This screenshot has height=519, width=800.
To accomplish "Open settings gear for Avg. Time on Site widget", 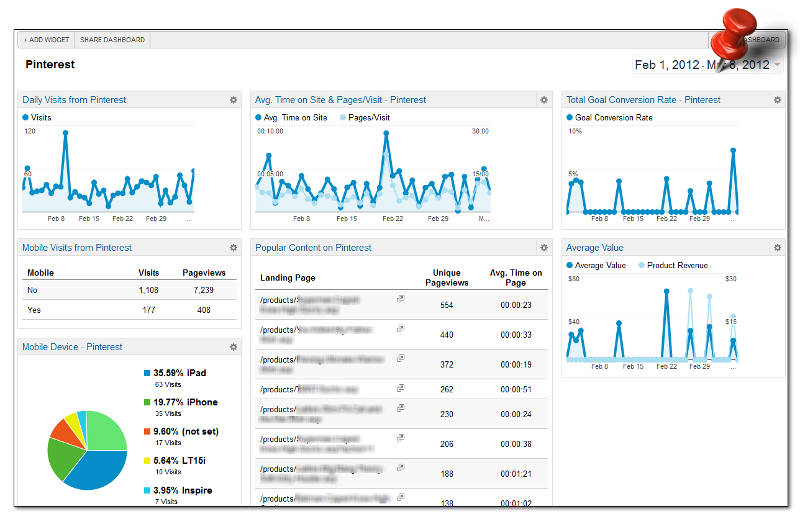I will click(x=544, y=100).
